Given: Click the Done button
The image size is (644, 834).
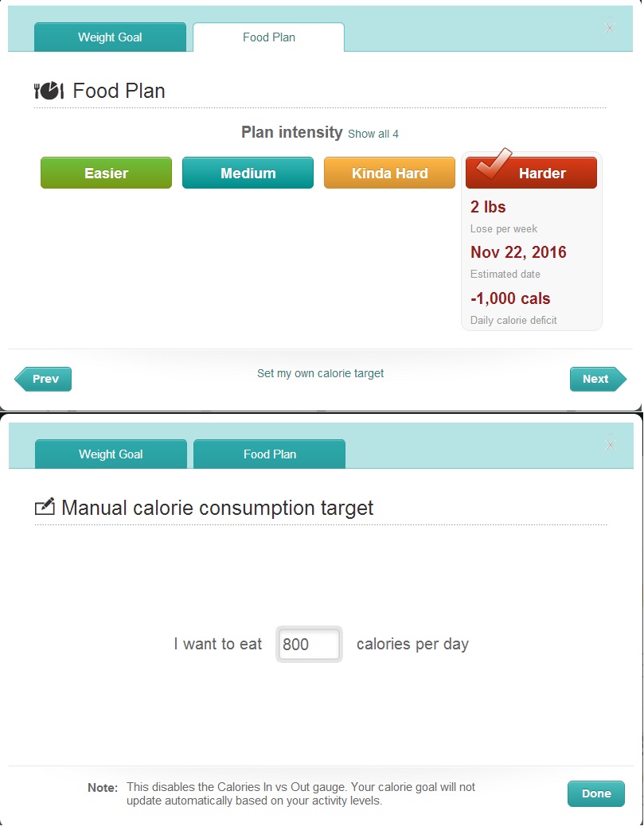Looking at the screenshot, I should (x=596, y=793).
